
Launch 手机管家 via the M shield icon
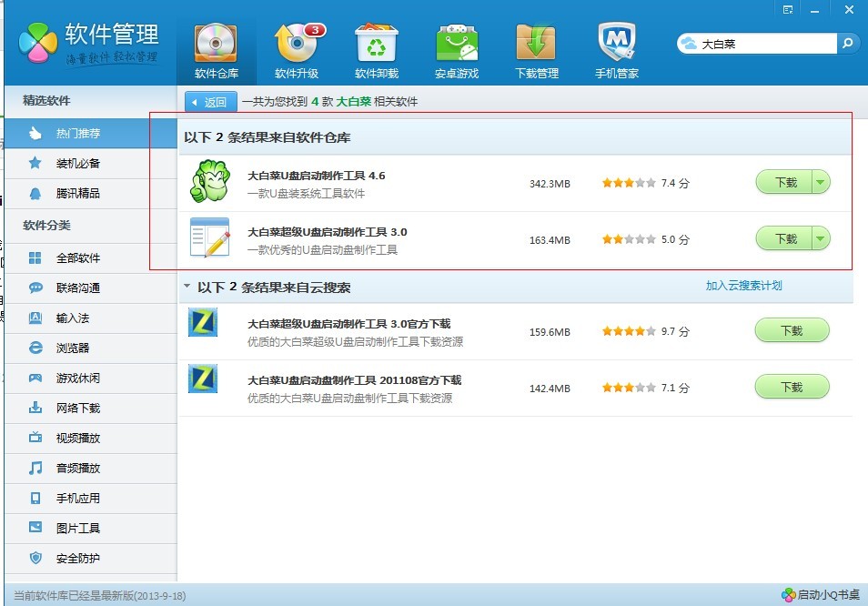click(x=615, y=40)
